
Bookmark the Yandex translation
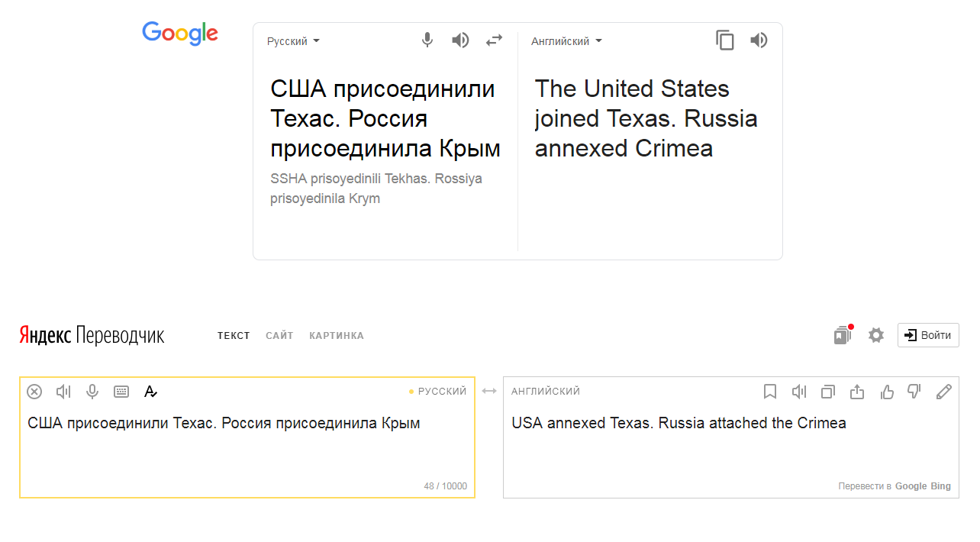pos(770,392)
